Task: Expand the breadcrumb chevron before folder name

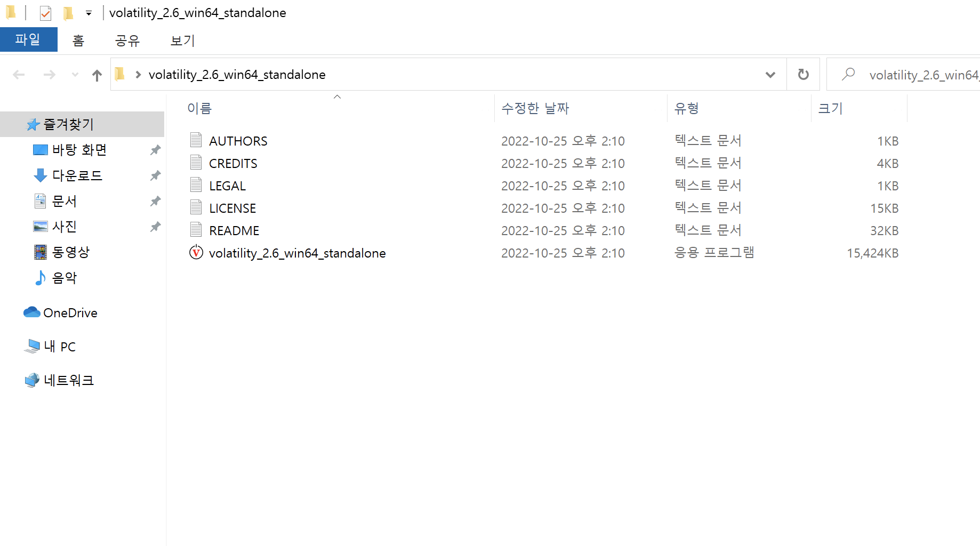Action: [138, 75]
